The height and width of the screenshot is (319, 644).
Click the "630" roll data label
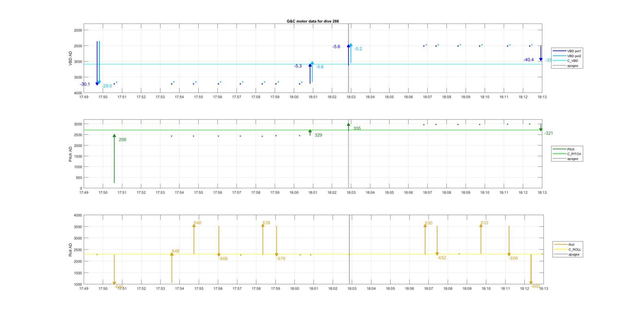(x=428, y=223)
